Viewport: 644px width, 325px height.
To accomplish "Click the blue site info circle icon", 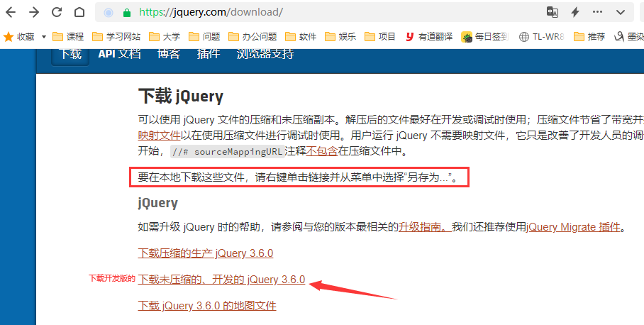I will [109, 13].
